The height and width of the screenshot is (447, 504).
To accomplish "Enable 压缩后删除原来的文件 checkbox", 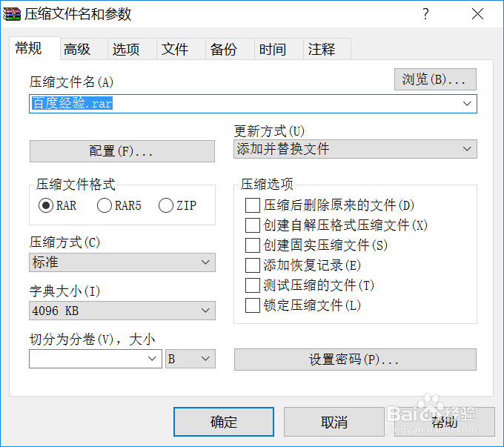I will pos(253,205).
